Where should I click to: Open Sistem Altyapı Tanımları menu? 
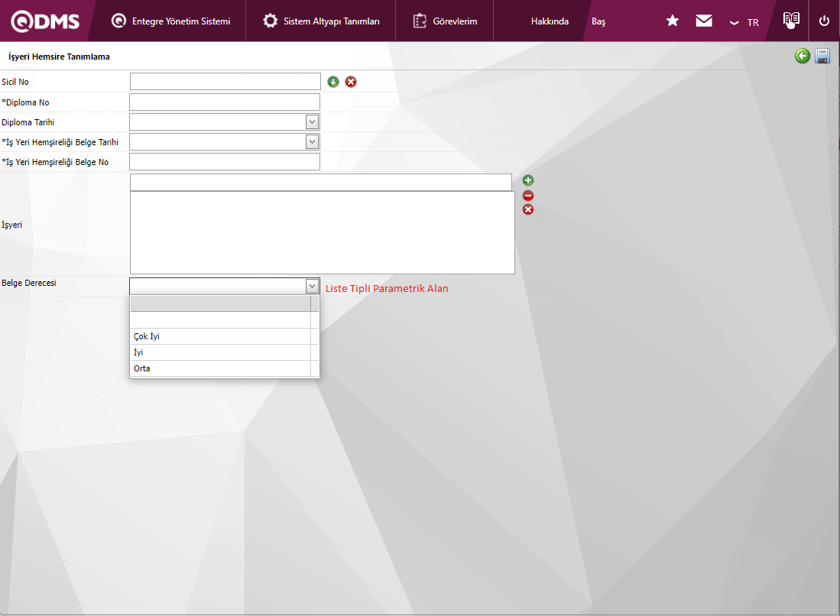coord(321,21)
